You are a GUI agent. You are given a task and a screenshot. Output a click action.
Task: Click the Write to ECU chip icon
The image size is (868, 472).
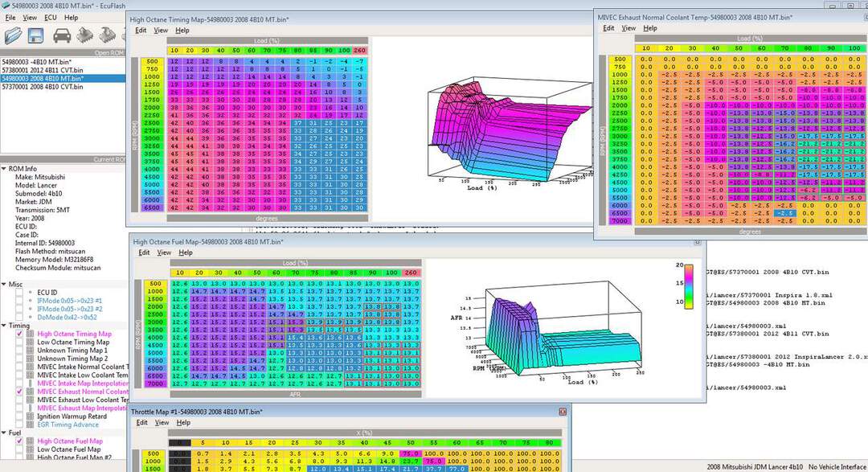(x=108, y=35)
